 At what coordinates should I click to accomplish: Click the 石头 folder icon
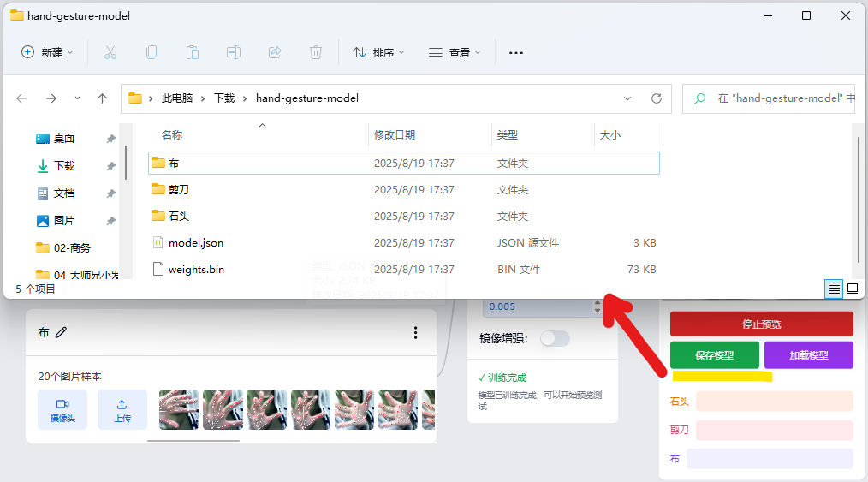(158, 216)
